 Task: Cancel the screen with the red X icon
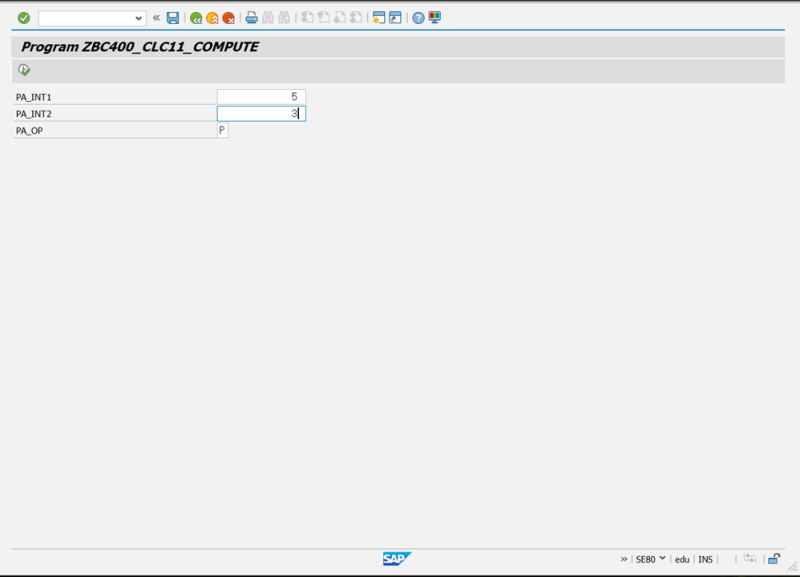(x=228, y=16)
